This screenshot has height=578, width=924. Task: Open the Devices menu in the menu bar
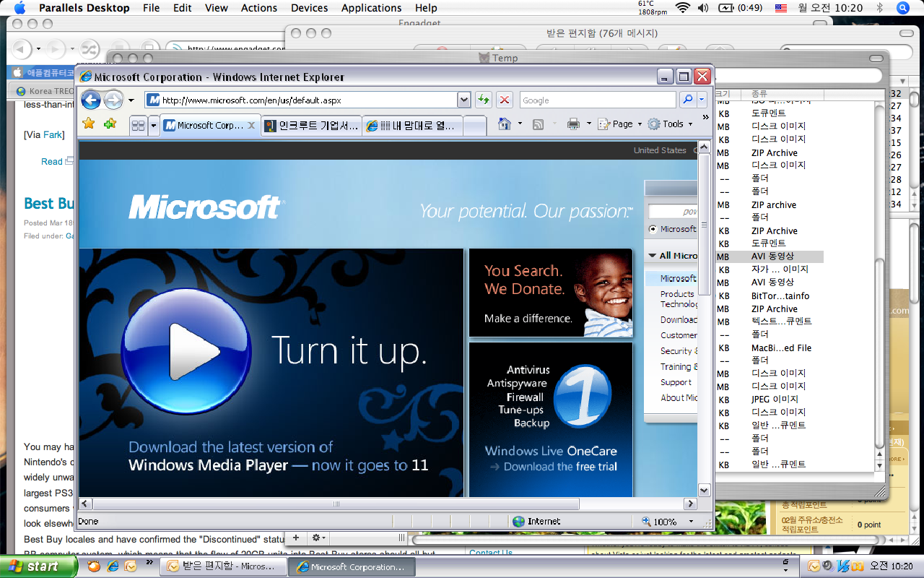point(310,8)
